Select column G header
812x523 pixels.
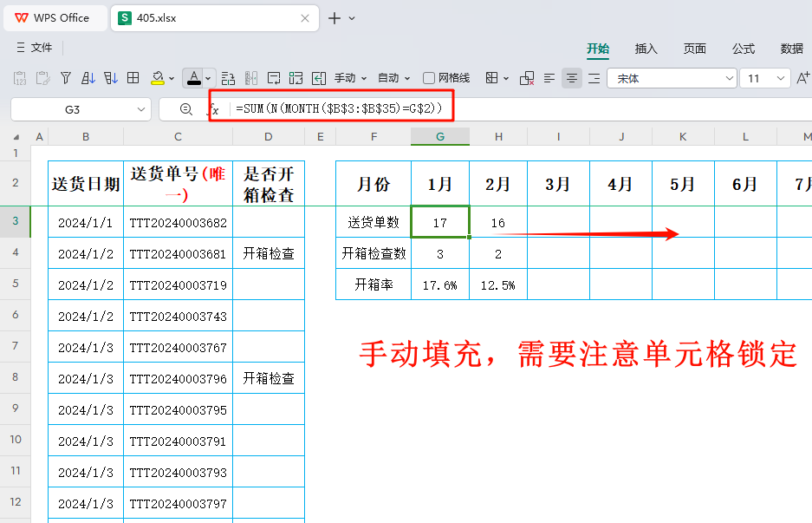(x=440, y=136)
